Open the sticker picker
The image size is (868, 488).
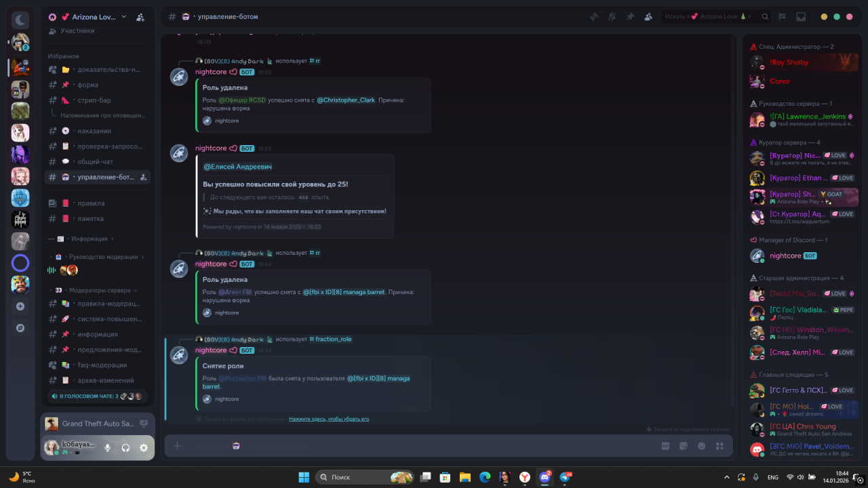click(x=684, y=446)
